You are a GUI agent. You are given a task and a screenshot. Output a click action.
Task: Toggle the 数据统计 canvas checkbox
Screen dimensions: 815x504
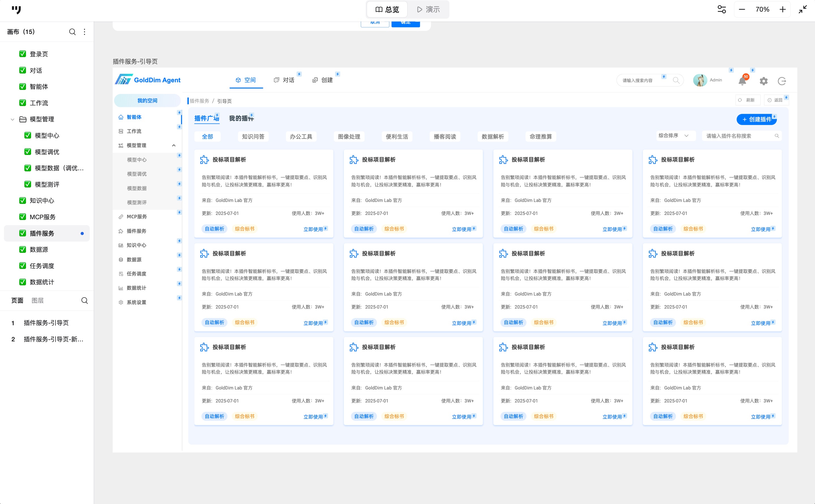tap(23, 282)
